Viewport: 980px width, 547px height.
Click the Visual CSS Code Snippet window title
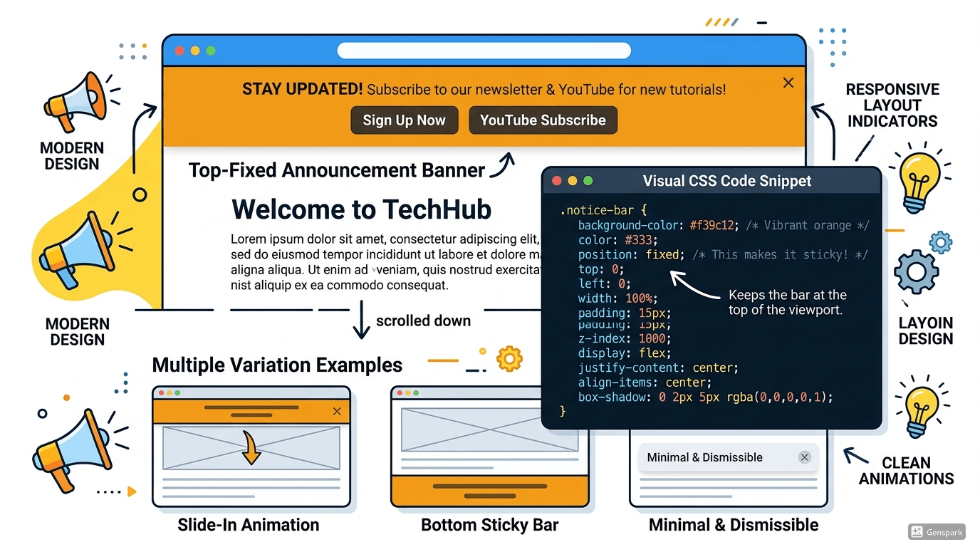727,181
